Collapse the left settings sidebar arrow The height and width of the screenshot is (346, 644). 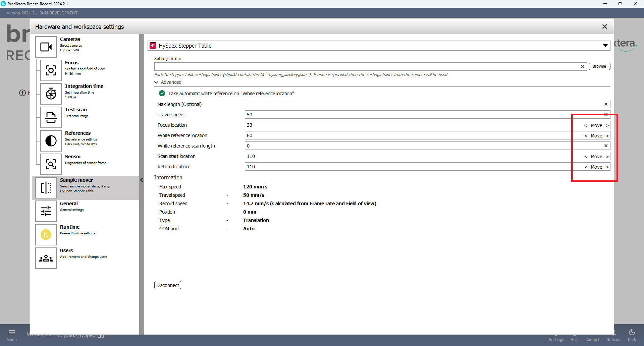click(x=142, y=180)
